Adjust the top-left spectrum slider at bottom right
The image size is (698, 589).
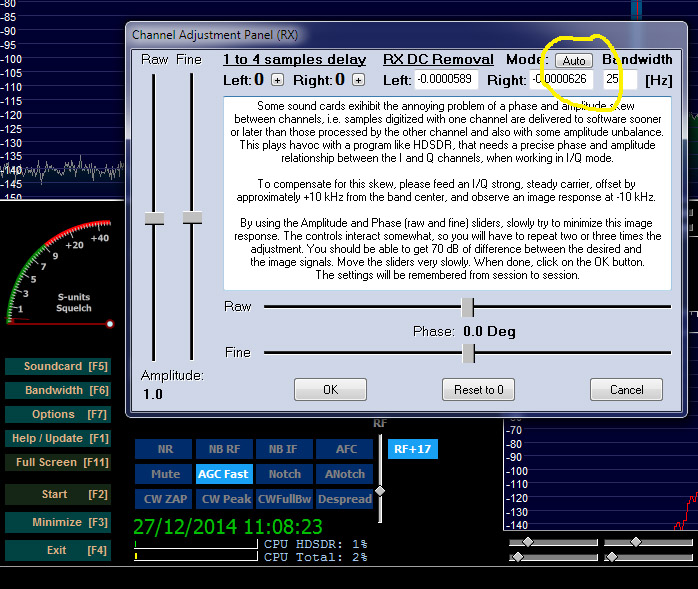coord(528,542)
